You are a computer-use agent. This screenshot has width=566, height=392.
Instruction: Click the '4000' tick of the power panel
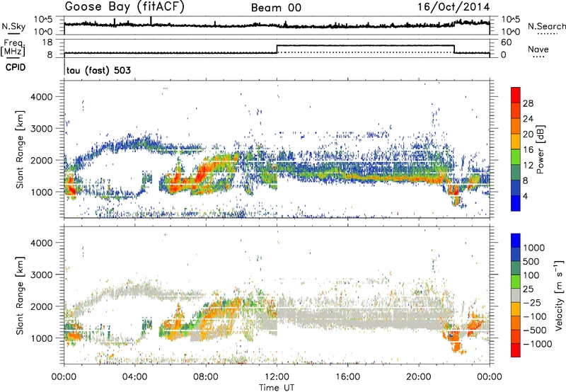(x=41, y=97)
